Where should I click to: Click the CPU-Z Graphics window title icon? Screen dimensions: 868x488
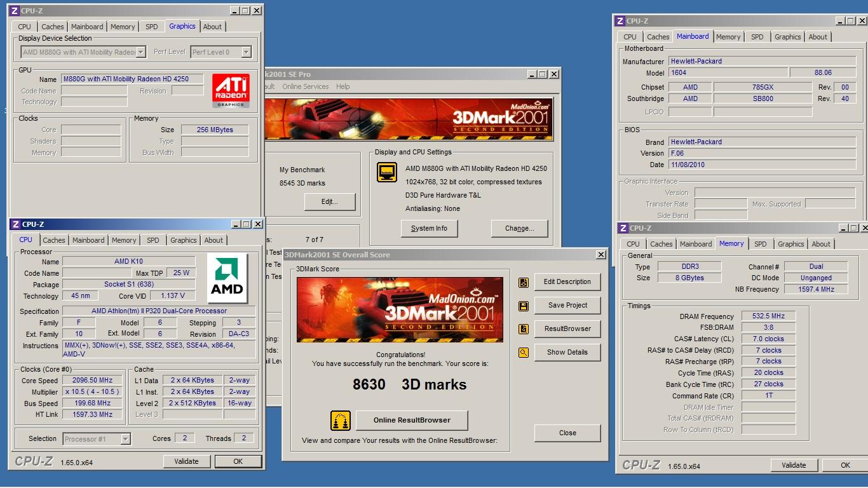15,11
